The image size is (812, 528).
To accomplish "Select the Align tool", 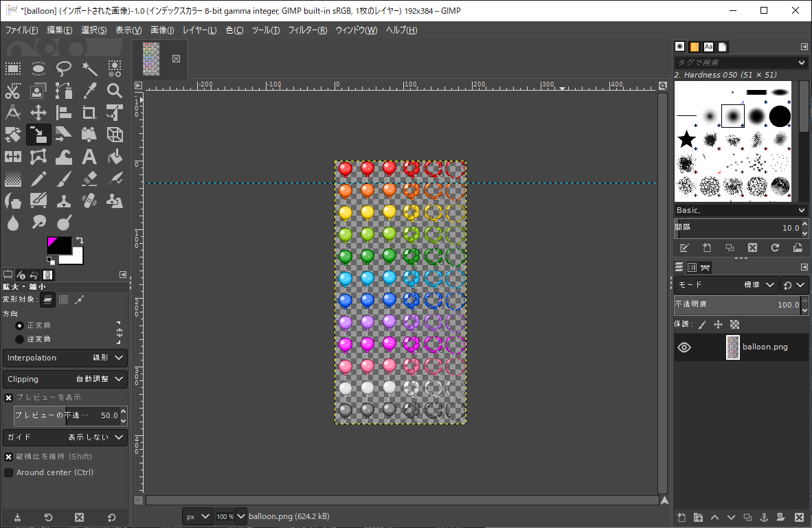I will pyautogui.click(x=64, y=113).
